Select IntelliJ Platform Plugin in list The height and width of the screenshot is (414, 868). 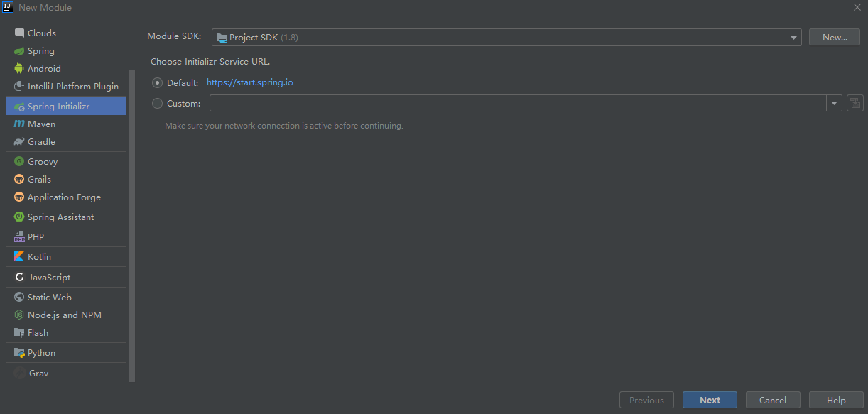point(66,87)
